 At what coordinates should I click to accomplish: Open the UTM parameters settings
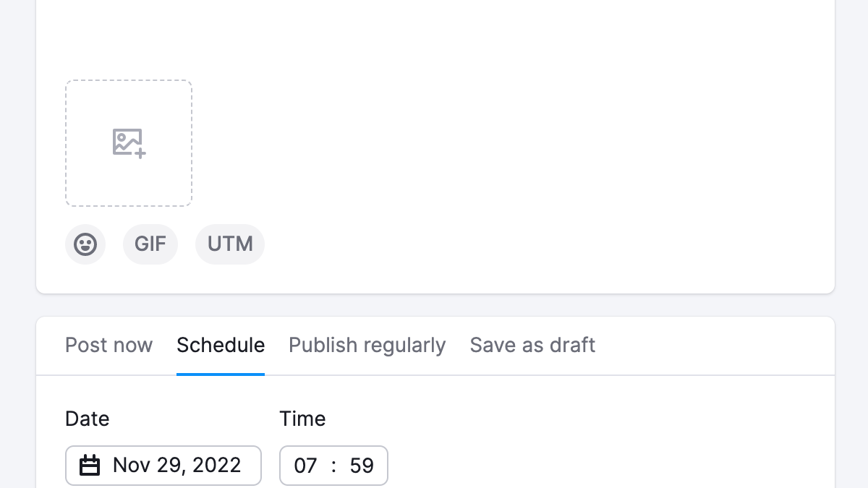tap(230, 244)
